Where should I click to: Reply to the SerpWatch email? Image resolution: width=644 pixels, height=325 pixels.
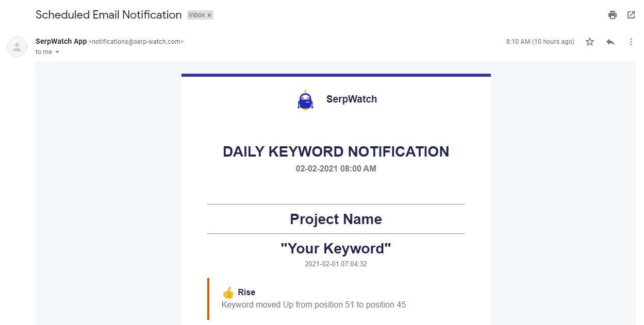coord(610,42)
